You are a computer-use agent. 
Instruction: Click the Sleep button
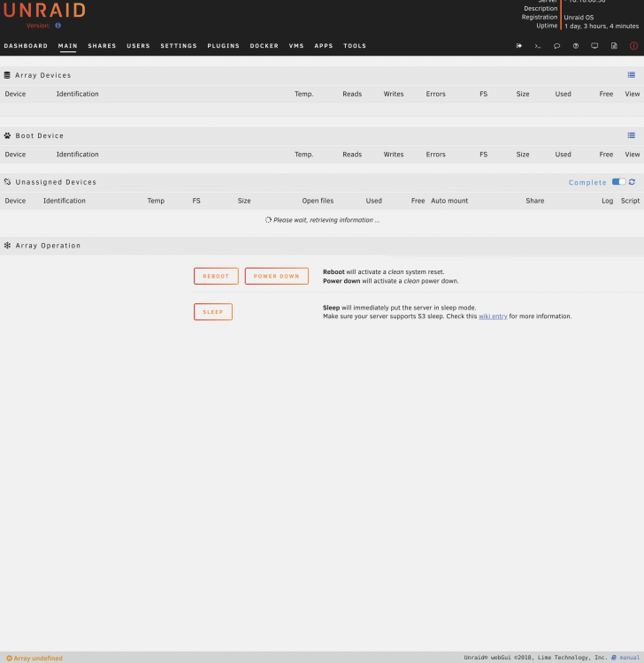pos(213,312)
